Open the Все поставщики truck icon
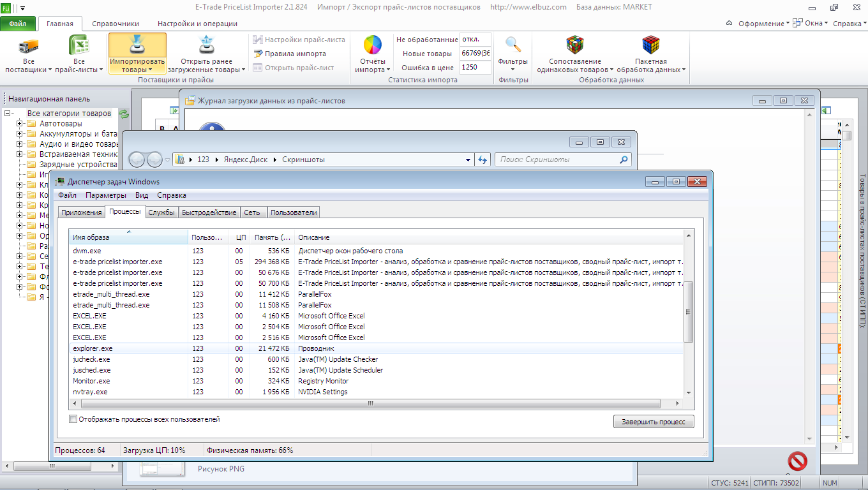 pyautogui.click(x=29, y=46)
